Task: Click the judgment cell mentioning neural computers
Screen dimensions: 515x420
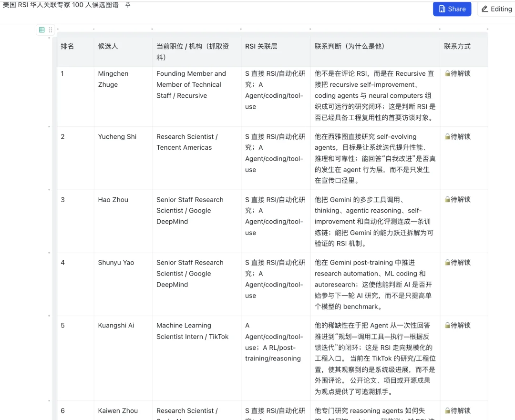Action: click(x=375, y=97)
